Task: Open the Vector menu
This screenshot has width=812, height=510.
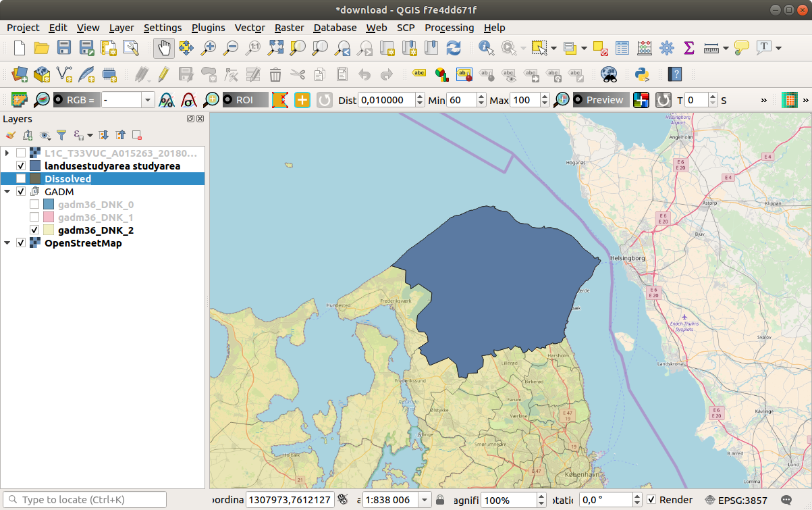Action: point(249,28)
